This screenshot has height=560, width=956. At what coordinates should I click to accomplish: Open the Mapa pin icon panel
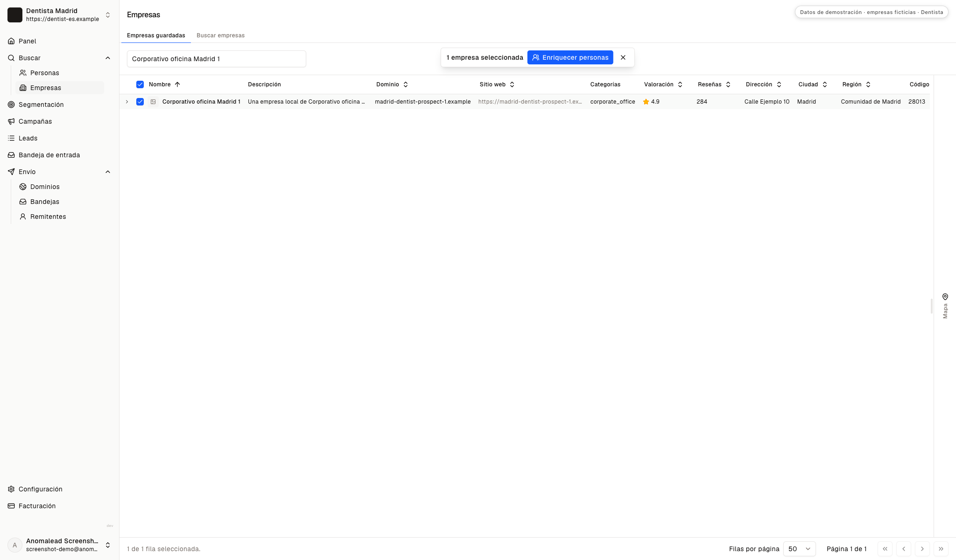(x=945, y=297)
